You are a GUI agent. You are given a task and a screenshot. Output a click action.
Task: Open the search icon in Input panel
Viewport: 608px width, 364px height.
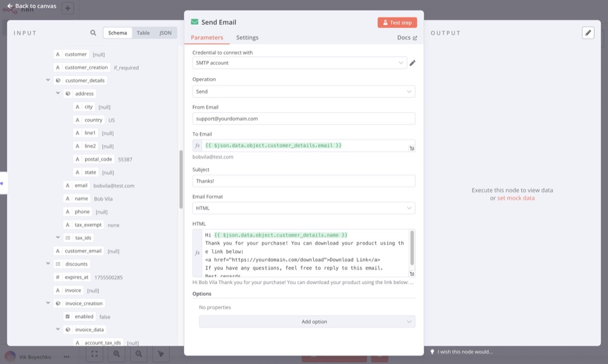tap(93, 33)
